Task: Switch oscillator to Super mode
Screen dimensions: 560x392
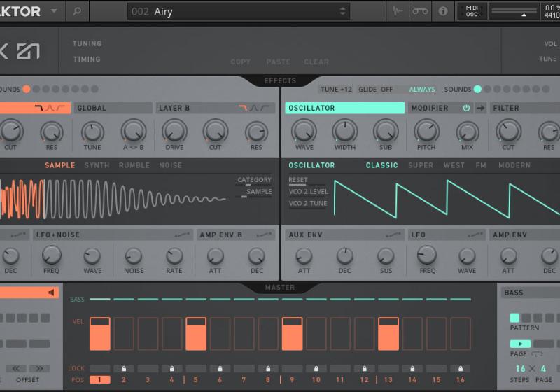Action: [x=421, y=165]
